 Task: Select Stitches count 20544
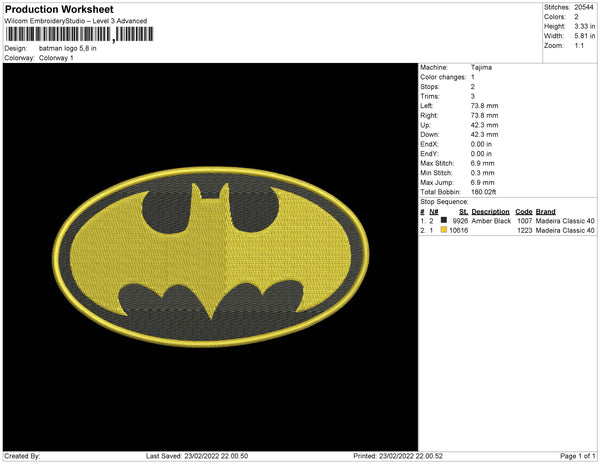(x=584, y=7)
